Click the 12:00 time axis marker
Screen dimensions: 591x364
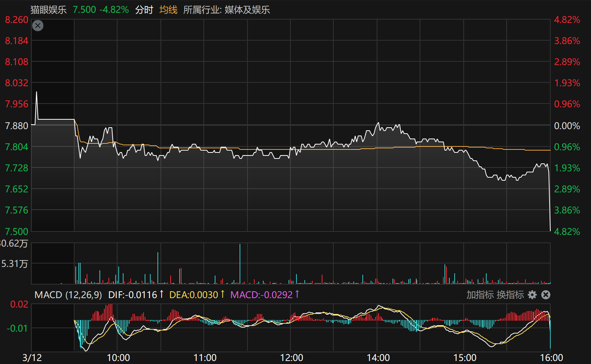[x=292, y=358]
